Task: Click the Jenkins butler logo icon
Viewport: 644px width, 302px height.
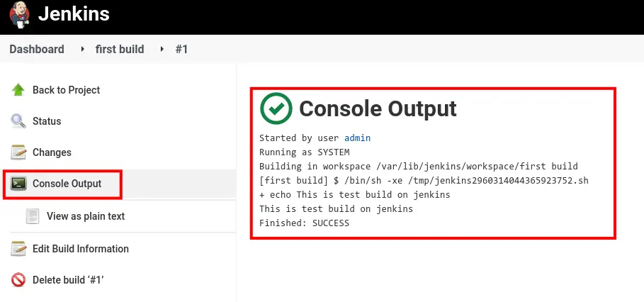Action: coord(19,15)
